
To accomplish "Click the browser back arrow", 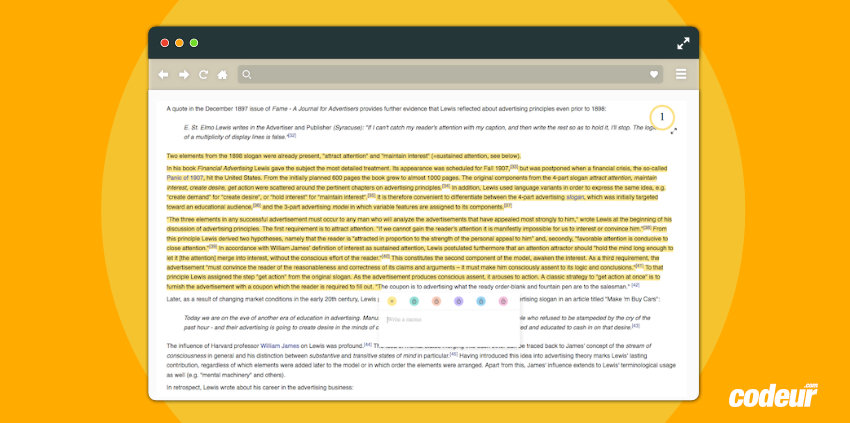I will 163,74.
